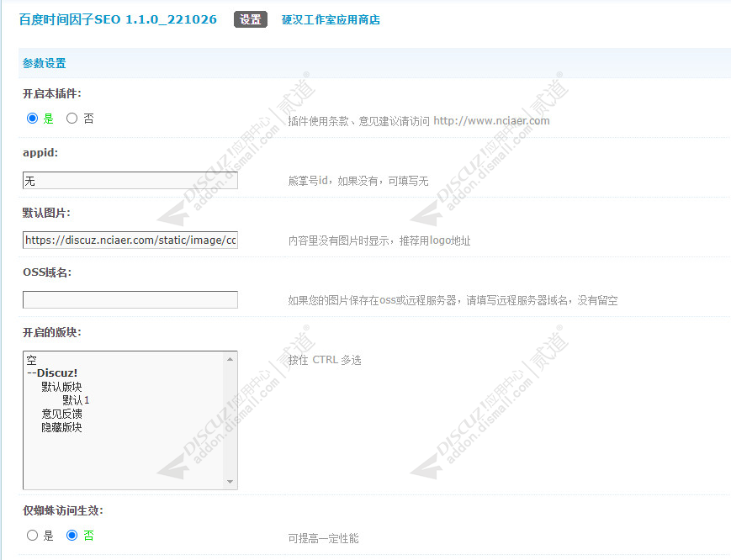The width and height of the screenshot is (731, 560).
Task: Select 是 for 开启本插件
Action: click(32, 119)
